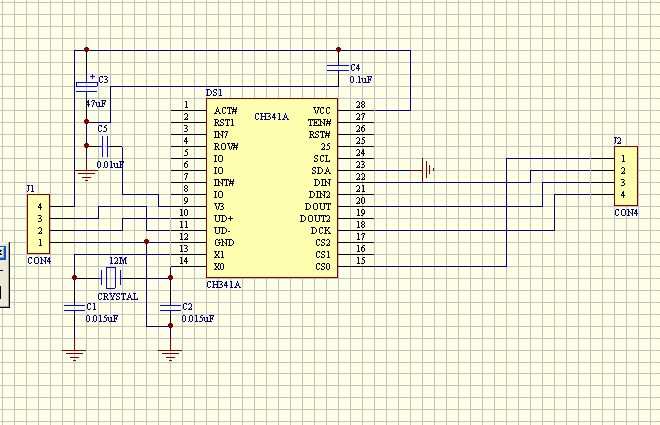Click the RST# pin name
Image resolution: width=660 pixels, height=425 pixels.
[320, 135]
